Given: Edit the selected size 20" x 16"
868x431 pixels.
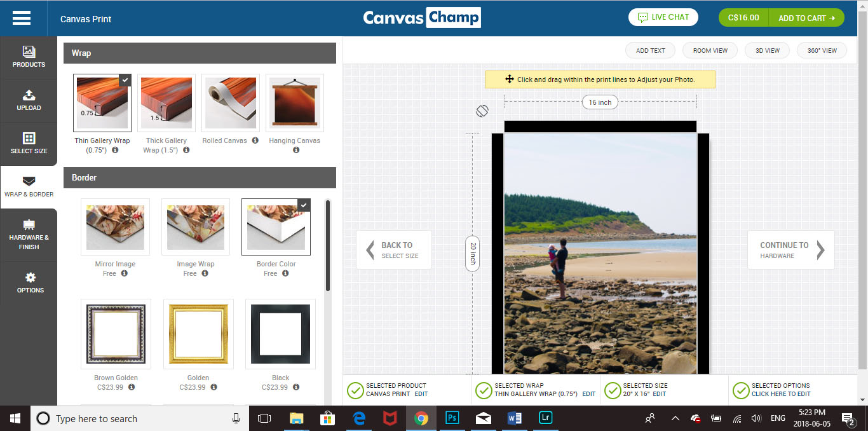Looking at the screenshot, I should pyautogui.click(x=660, y=394).
